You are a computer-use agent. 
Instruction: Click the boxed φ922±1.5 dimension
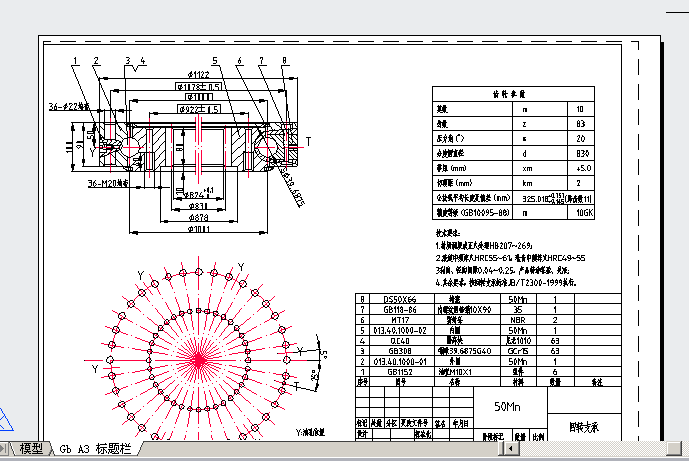click(x=199, y=109)
